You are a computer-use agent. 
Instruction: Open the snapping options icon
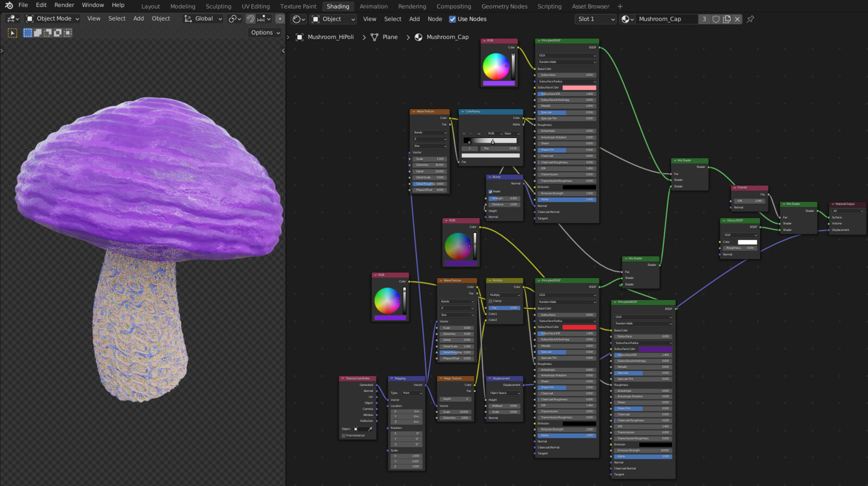(264, 18)
